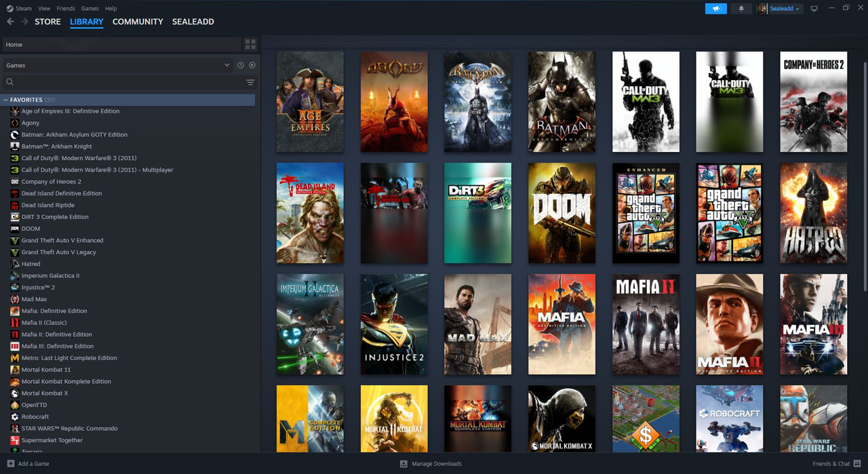Click the Hatred game icon in list
The width and height of the screenshot is (868, 474).
pos(15,264)
